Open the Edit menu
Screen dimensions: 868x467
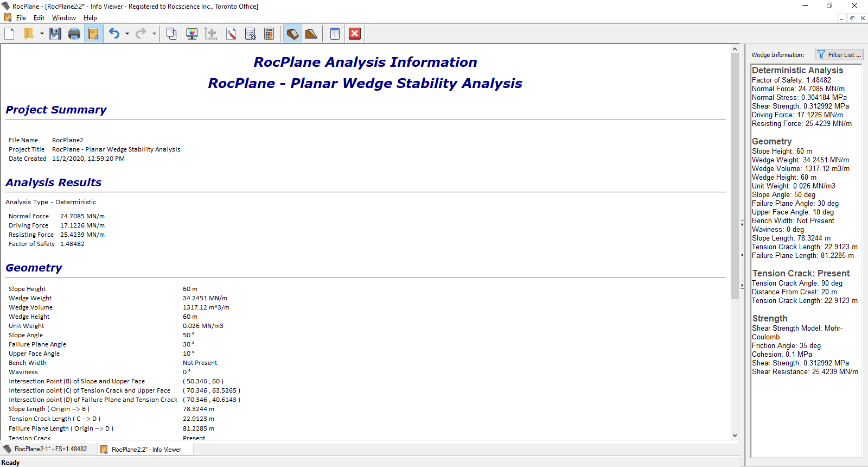pyautogui.click(x=39, y=18)
